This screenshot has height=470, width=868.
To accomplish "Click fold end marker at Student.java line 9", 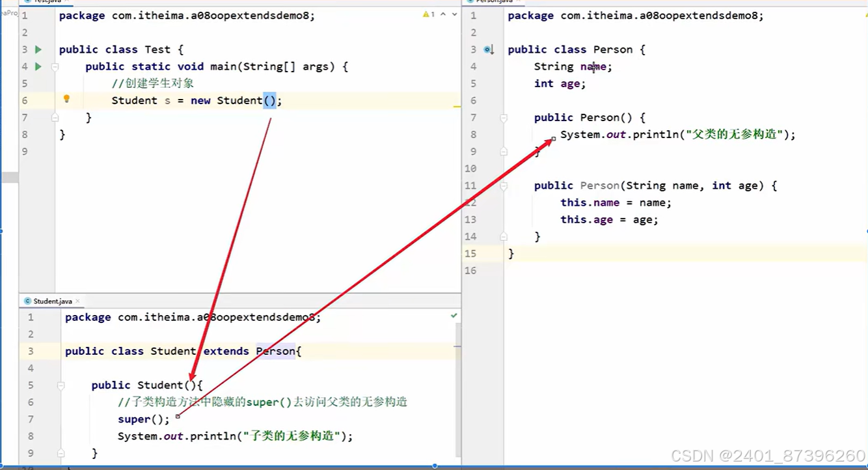I will [61, 453].
